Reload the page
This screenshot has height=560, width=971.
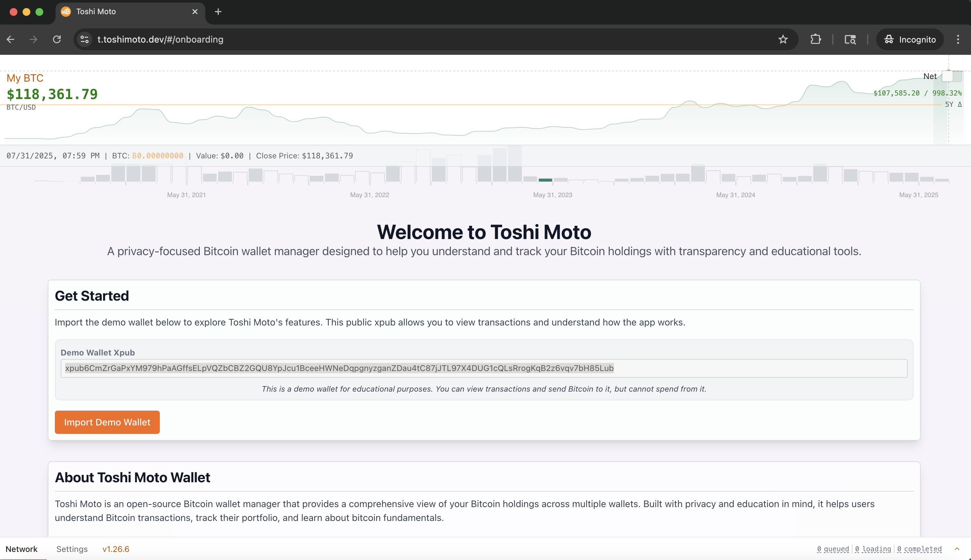click(x=57, y=39)
